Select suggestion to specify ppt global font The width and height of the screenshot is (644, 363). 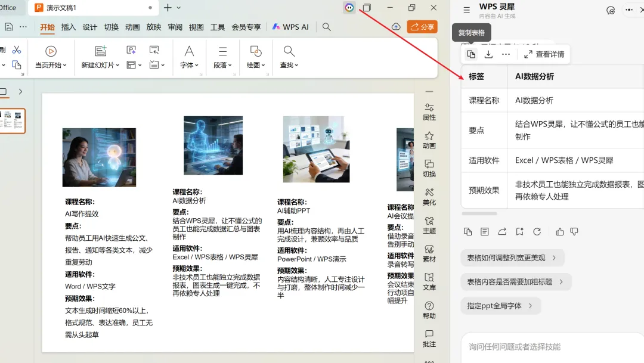pyautogui.click(x=500, y=306)
